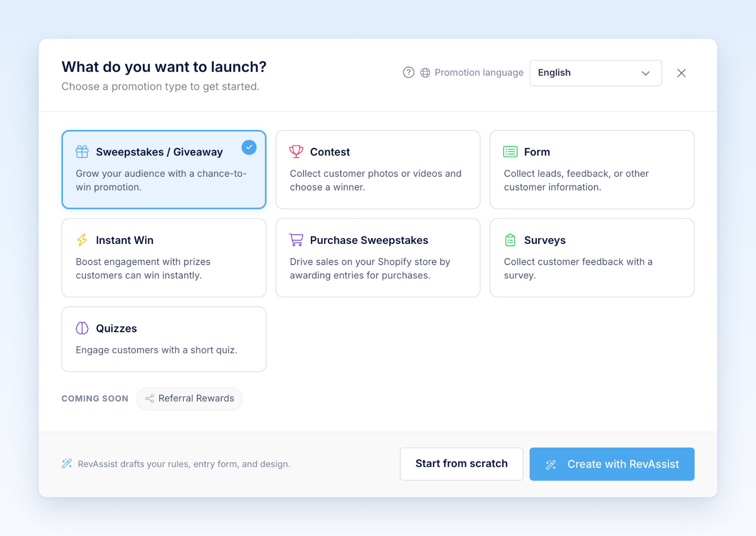This screenshot has width=756, height=536.
Task: Click 'RevAssist drafts your rules' footer text
Action: tap(184, 464)
